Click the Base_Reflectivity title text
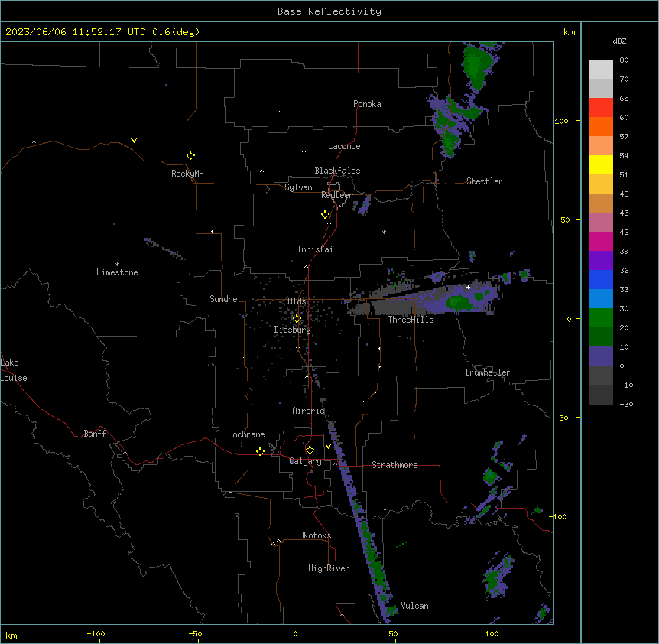Viewport: 659px width, 644px height. click(x=329, y=11)
